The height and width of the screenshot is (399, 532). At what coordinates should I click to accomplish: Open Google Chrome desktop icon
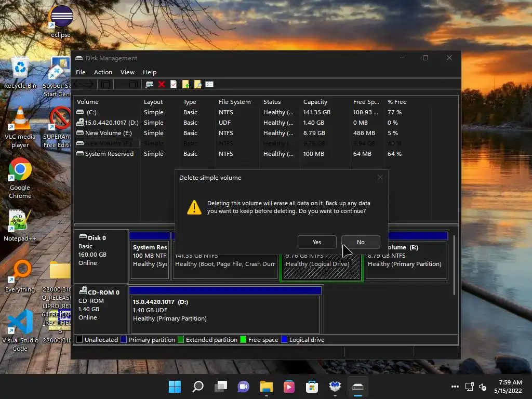point(20,179)
